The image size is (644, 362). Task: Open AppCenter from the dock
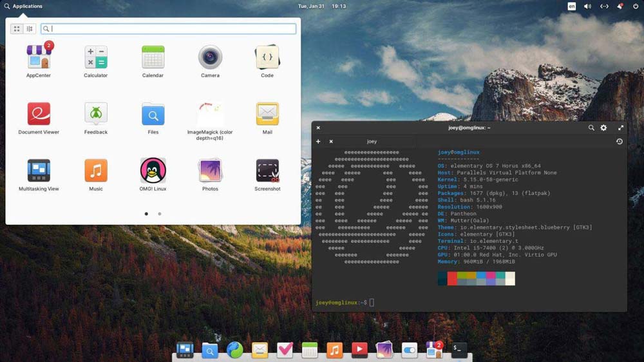[434, 350]
